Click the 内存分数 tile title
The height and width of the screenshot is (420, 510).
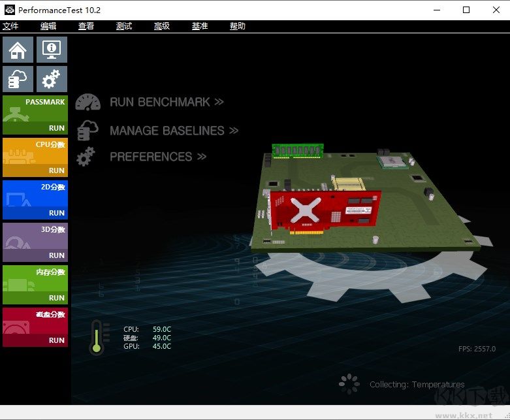pos(51,272)
